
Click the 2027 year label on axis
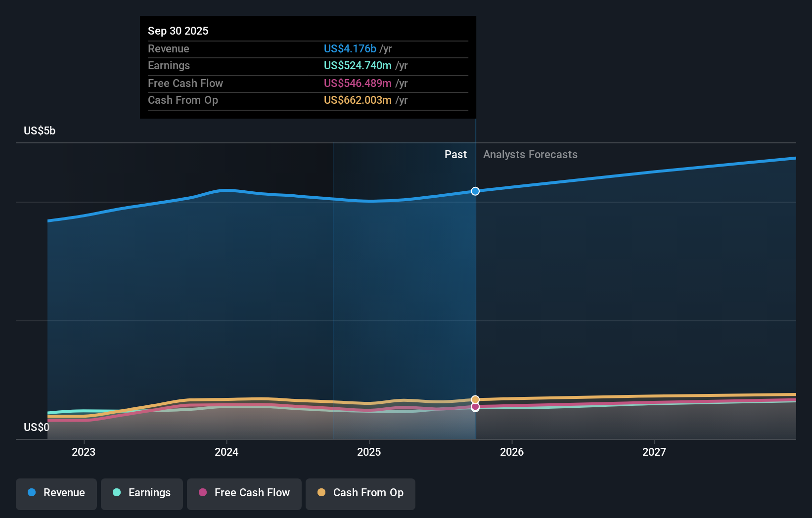[x=655, y=451]
